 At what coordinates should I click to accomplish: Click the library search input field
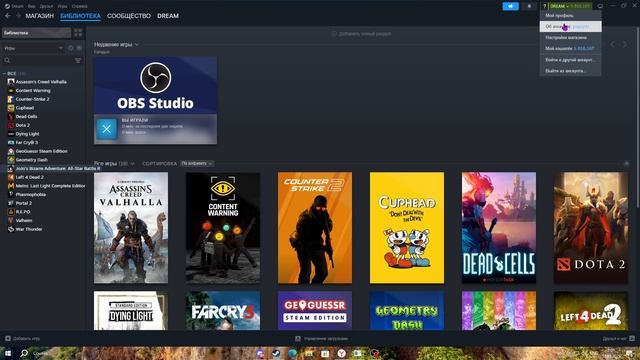tap(42, 60)
